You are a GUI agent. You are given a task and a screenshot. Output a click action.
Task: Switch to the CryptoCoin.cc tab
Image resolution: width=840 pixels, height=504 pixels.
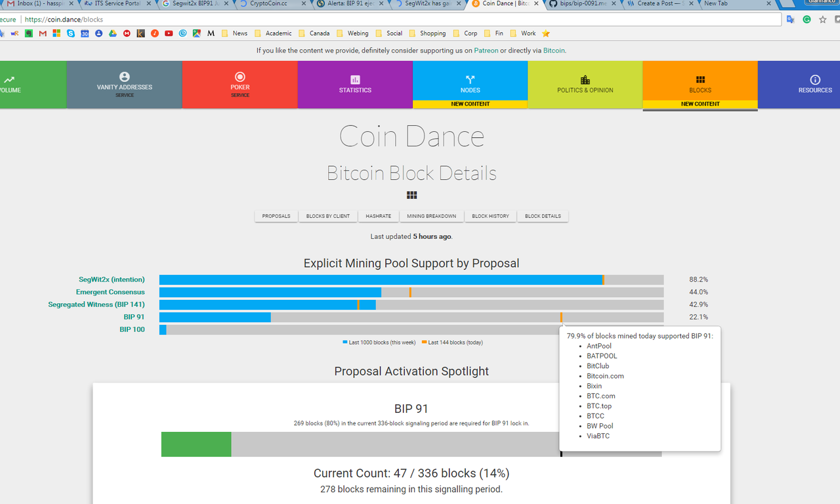click(272, 4)
